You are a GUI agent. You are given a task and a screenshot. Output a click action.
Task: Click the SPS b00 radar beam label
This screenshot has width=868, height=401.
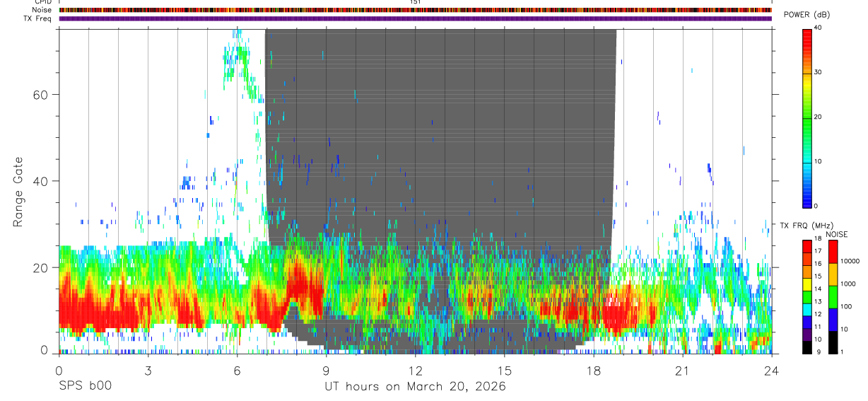(85, 386)
